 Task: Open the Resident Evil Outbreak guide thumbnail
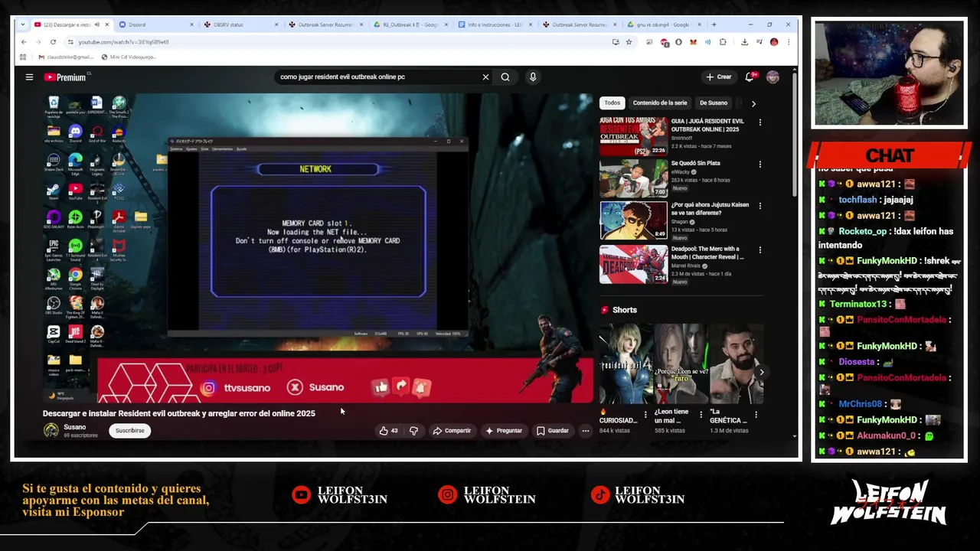click(633, 136)
